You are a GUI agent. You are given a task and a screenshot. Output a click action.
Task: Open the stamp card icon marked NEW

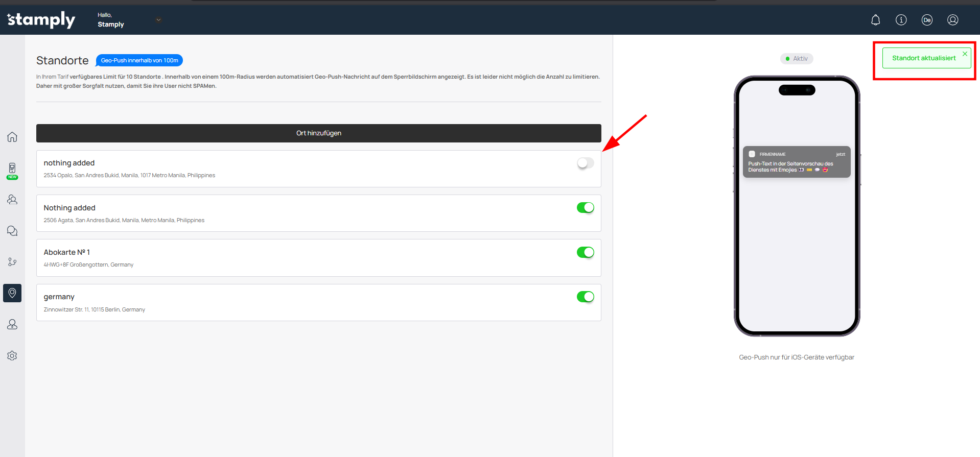(12, 170)
